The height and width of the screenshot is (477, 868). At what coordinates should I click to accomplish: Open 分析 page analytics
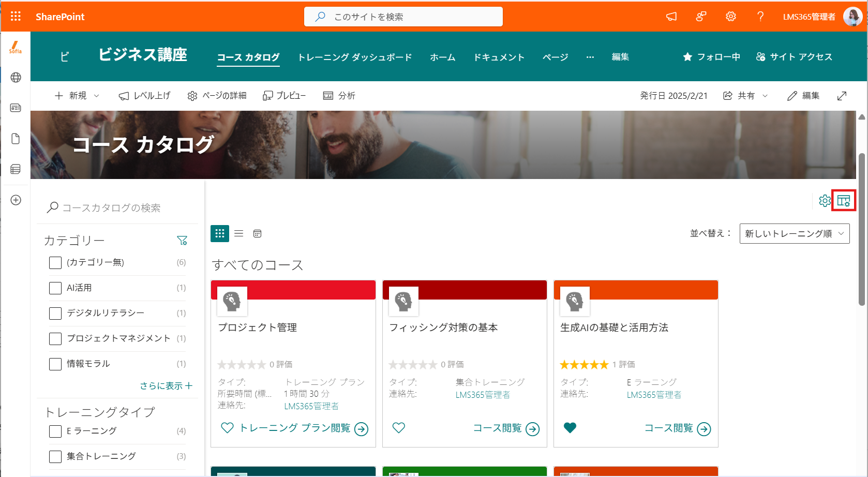(x=339, y=96)
